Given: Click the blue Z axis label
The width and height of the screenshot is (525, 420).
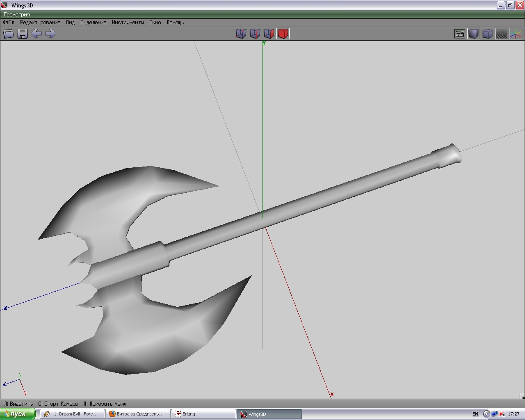Looking at the screenshot, I should pyautogui.click(x=6, y=308).
